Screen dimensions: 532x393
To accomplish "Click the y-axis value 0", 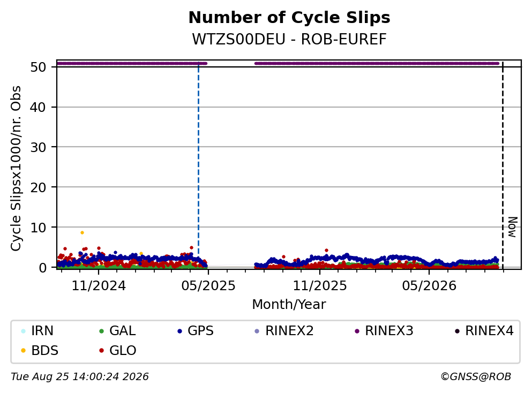I will pos(42,268).
